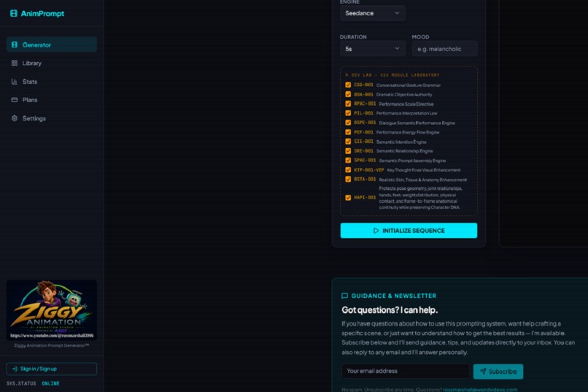Click the speech bubble icon beside Guidance & Newsletter
This screenshot has width=588, height=392.
pyautogui.click(x=344, y=296)
